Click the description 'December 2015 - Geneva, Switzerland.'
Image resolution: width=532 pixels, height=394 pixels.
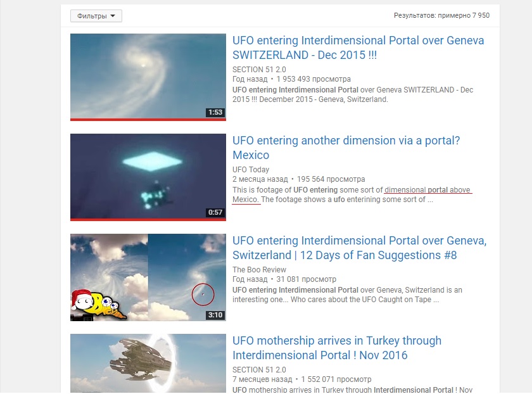pos(324,99)
